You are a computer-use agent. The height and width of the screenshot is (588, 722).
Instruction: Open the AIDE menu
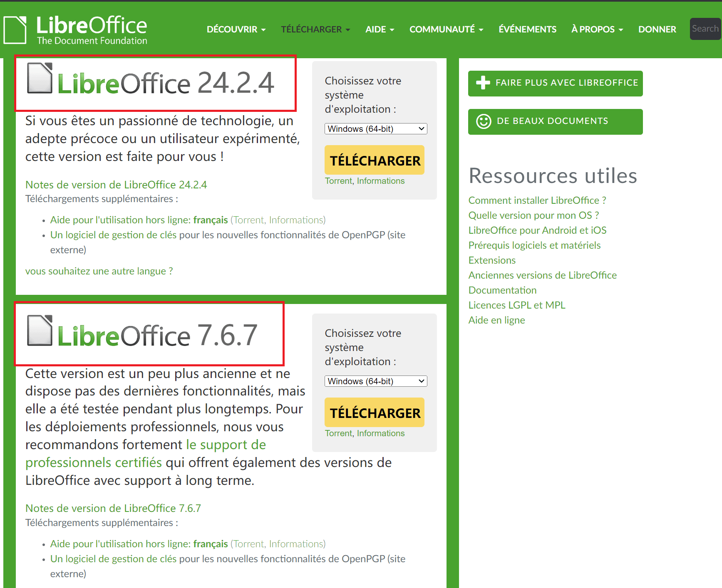[x=379, y=29]
